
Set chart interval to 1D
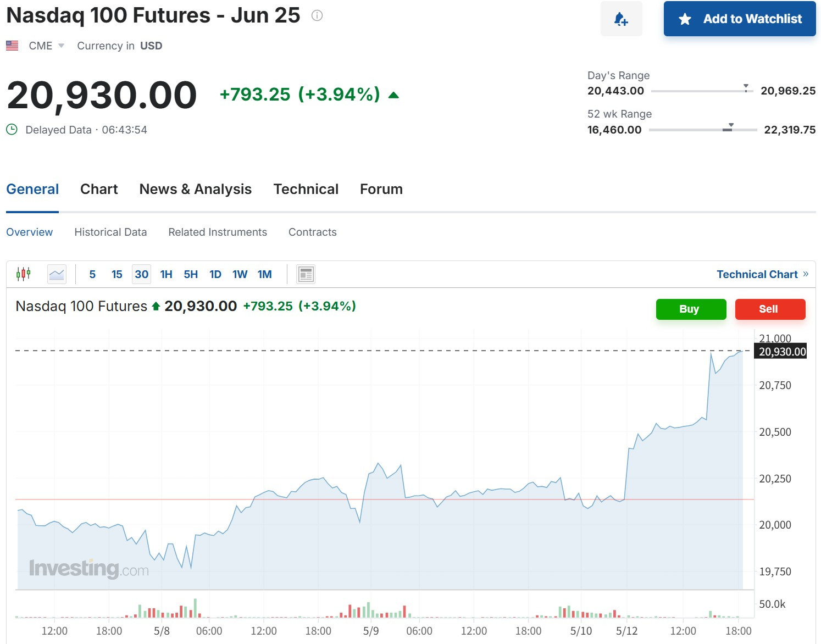tap(215, 274)
